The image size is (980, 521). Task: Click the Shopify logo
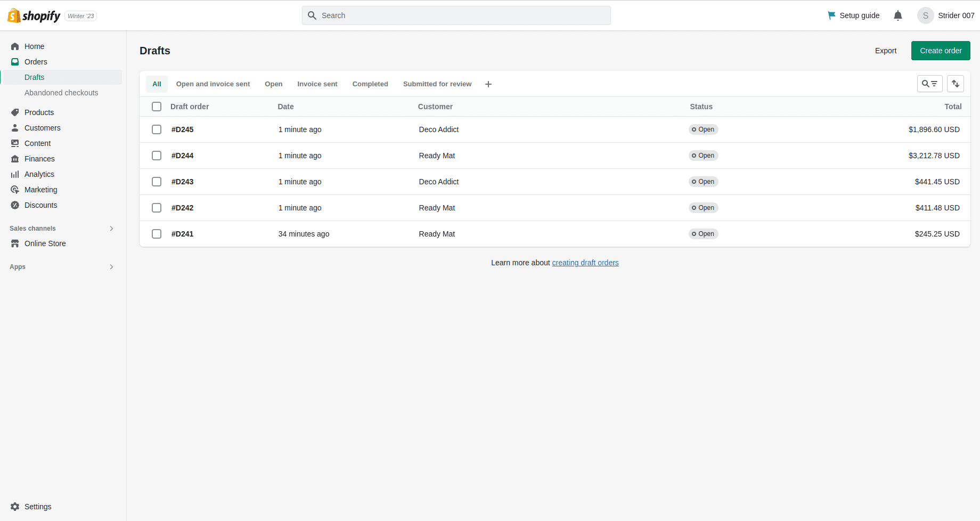tap(34, 15)
